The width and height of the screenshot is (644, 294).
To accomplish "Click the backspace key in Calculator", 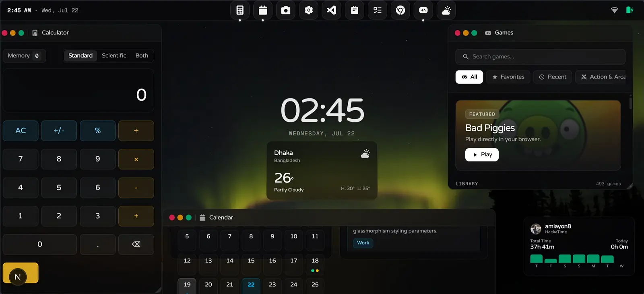I will (136, 244).
